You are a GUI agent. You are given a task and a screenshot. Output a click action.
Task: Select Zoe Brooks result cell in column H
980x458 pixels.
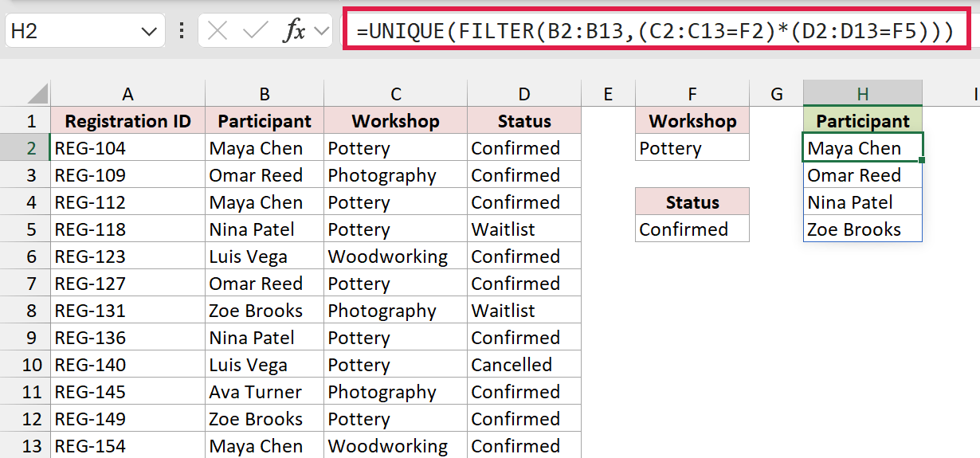click(x=863, y=229)
